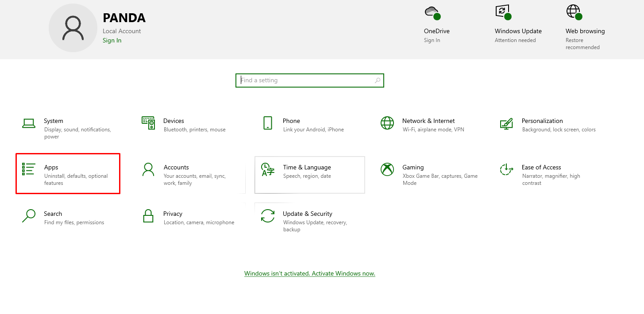
Task: Click the Activate Windows now link
Action: pos(309,273)
